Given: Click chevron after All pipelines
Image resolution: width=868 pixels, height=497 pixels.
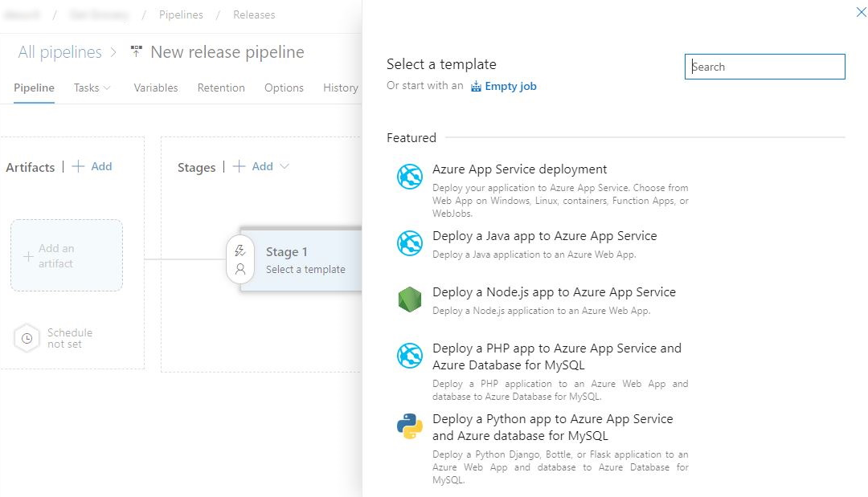Looking at the screenshot, I should click(x=113, y=52).
